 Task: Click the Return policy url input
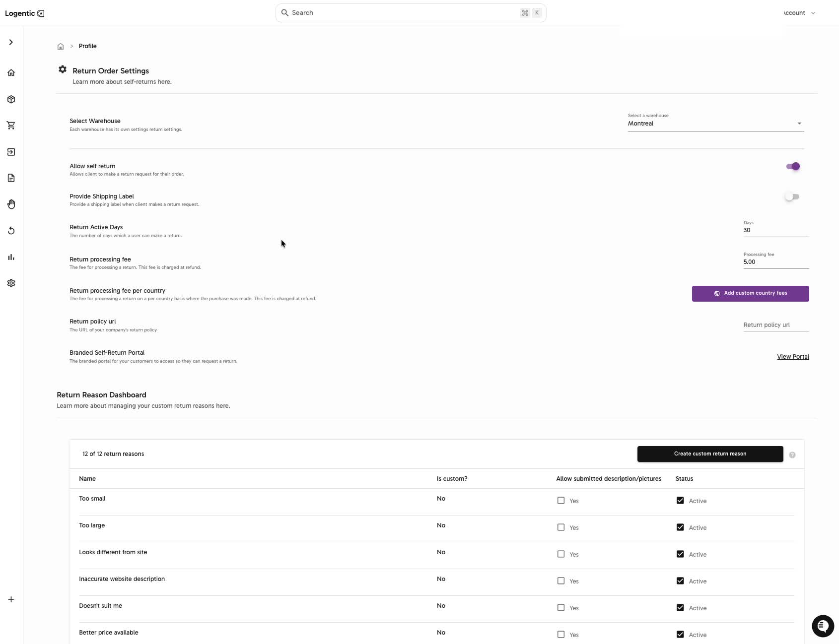pyautogui.click(x=776, y=325)
